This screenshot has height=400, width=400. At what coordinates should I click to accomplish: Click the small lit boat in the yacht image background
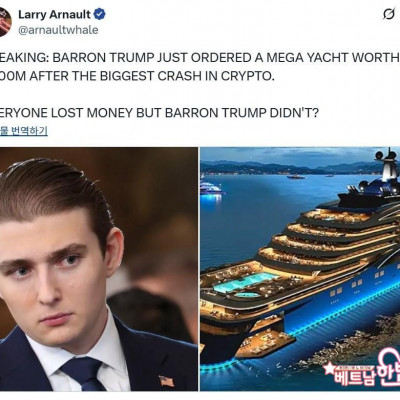[211, 189]
